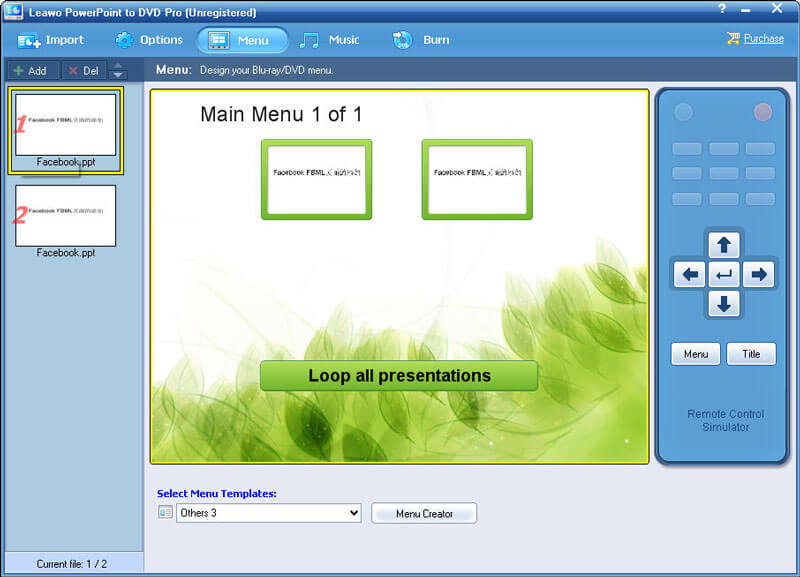
Task: Open the help question mark in the title bar
Action: [722, 9]
